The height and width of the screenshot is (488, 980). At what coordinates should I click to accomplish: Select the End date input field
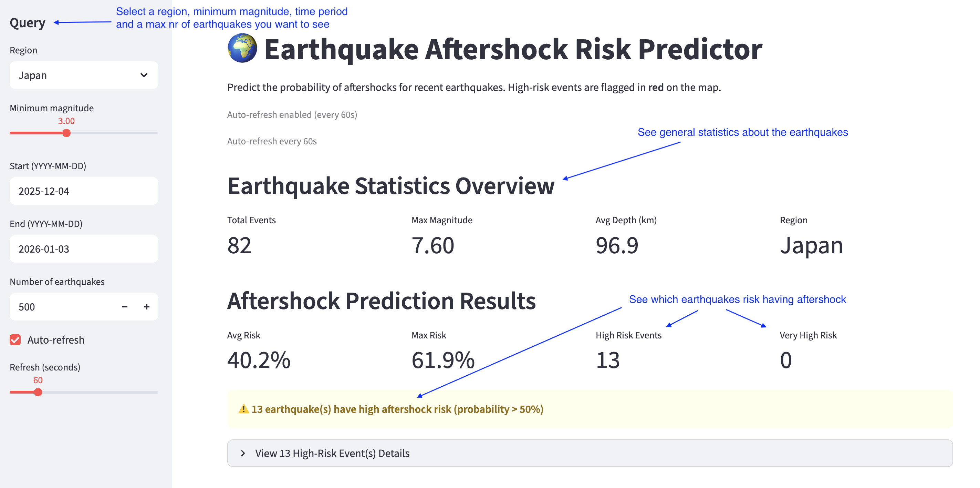[84, 248]
